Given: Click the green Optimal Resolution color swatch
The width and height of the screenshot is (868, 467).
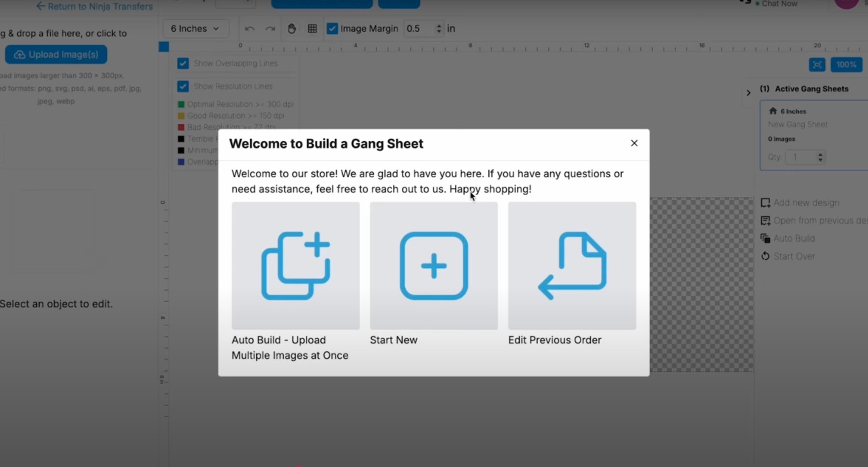Looking at the screenshot, I should [181, 104].
